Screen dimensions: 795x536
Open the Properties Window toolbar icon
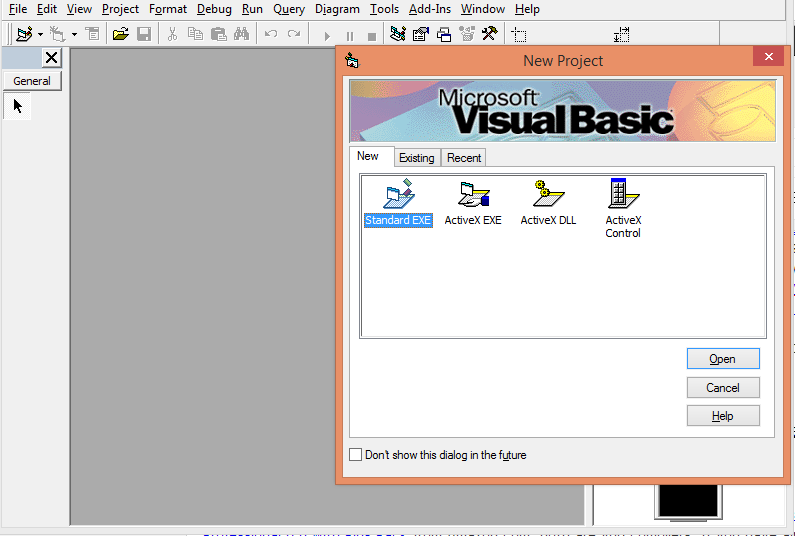421,34
